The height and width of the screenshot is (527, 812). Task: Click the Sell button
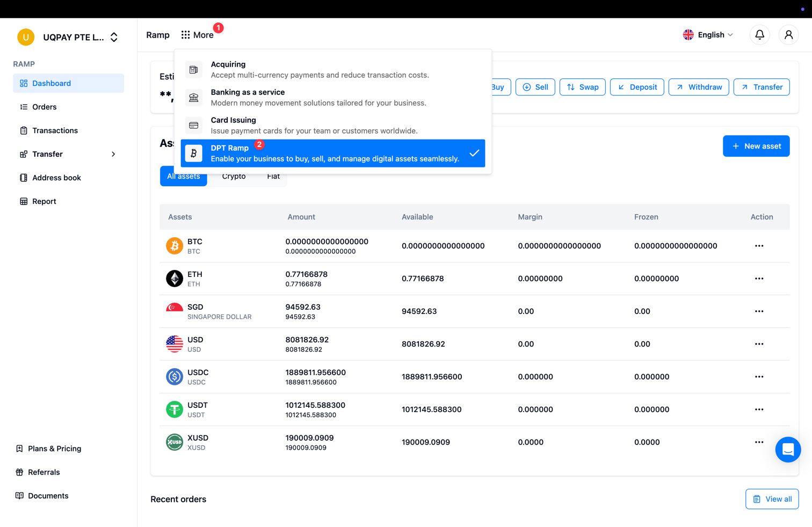(535, 87)
